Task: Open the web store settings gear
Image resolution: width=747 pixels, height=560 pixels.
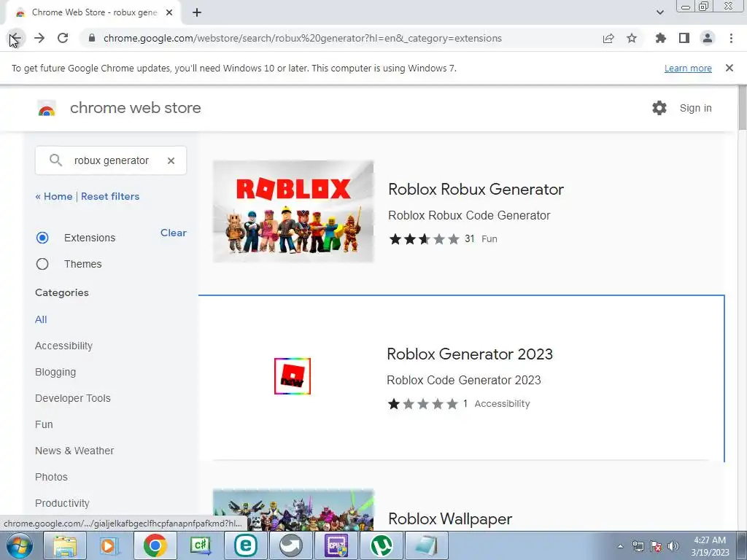Action: (x=659, y=108)
